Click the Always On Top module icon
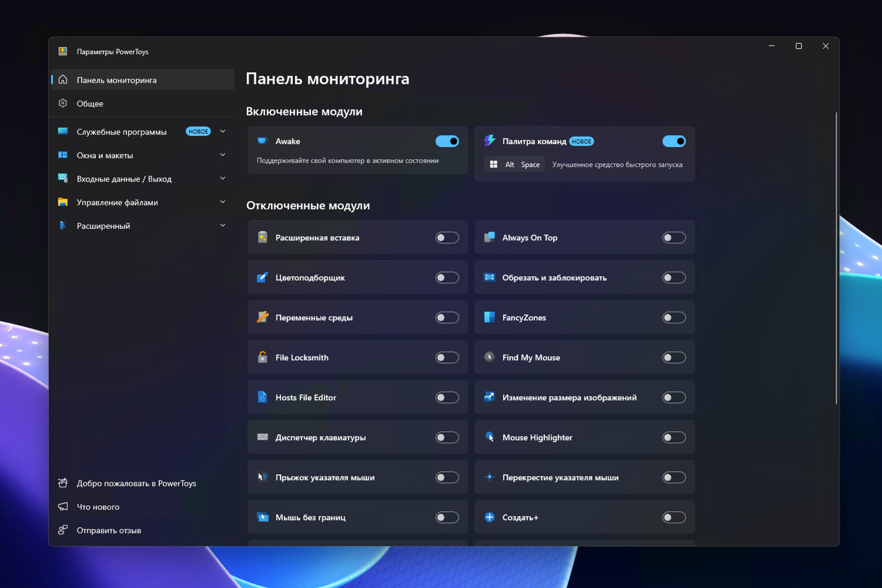 [489, 238]
